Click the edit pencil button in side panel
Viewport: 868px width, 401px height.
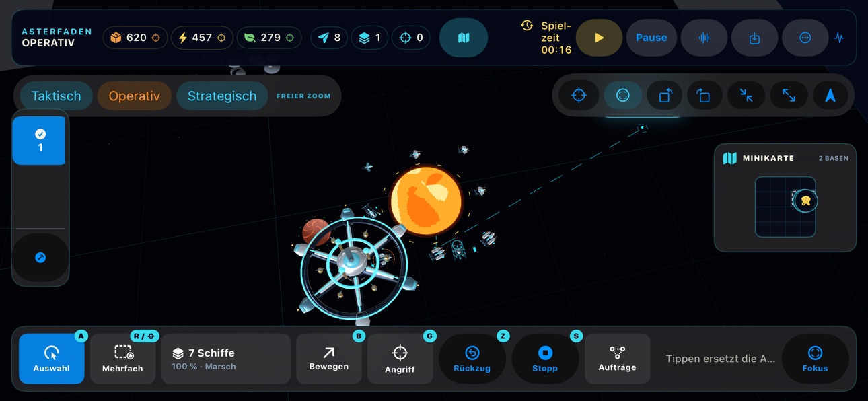point(40,258)
